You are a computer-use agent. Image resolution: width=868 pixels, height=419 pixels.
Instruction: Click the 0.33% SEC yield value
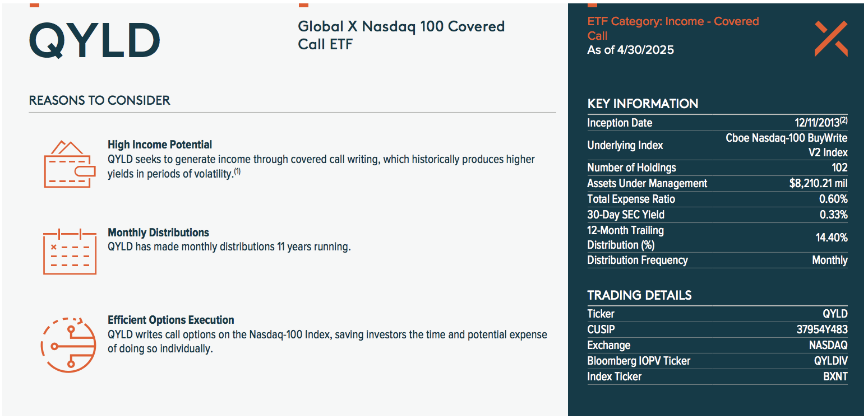[x=833, y=215]
